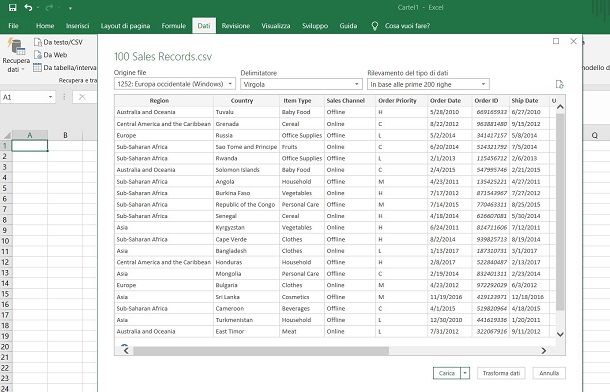Click the Order ID column header
This screenshot has height=392, width=610.
point(491,101)
